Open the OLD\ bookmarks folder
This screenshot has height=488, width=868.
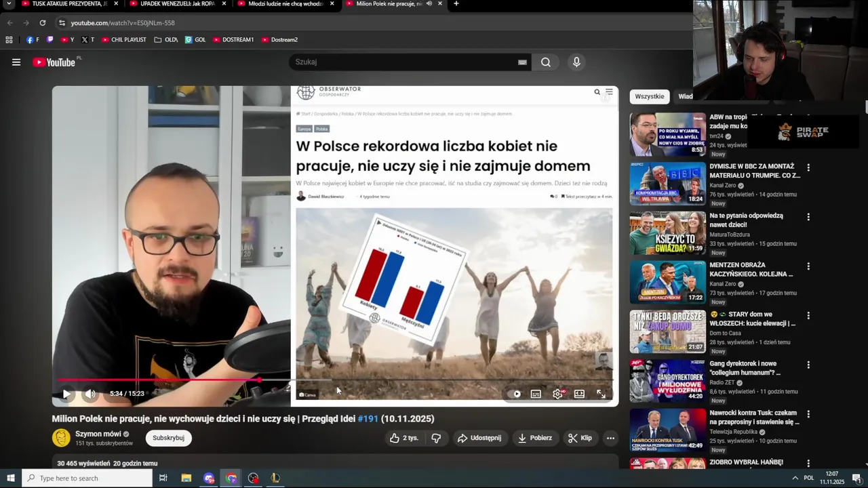tap(166, 39)
